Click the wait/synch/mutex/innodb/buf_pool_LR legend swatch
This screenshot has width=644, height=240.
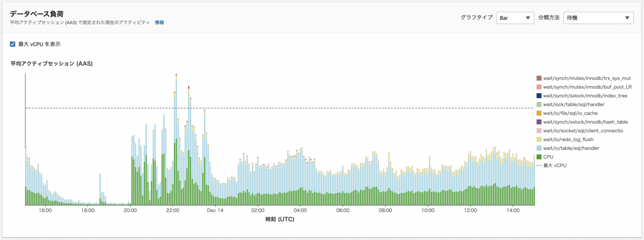(539, 87)
